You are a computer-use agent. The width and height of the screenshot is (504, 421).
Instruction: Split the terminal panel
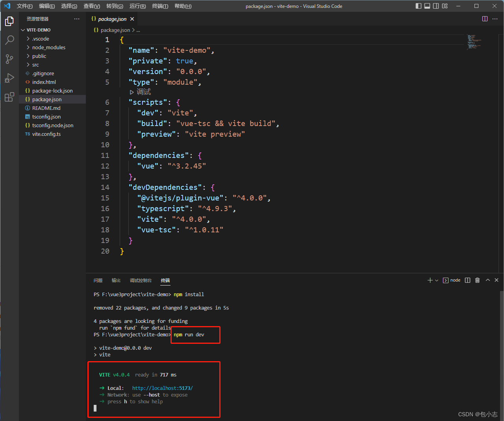click(x=467, y=280)
